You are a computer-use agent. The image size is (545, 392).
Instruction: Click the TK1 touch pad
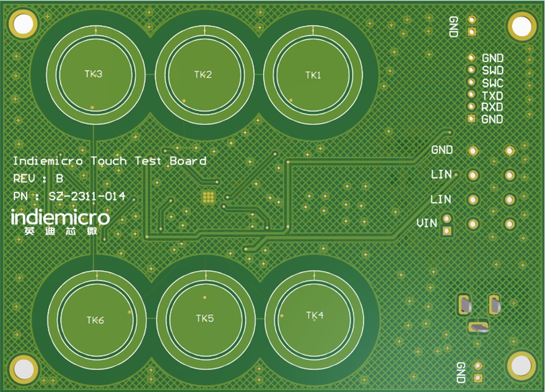[x=313, y=75]
